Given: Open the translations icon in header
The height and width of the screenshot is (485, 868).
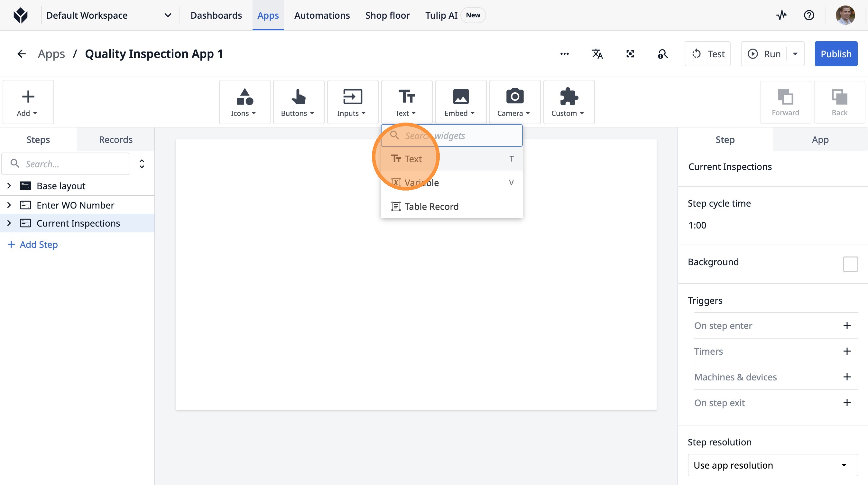Looking at the screenshot, I should click(597, 54).
